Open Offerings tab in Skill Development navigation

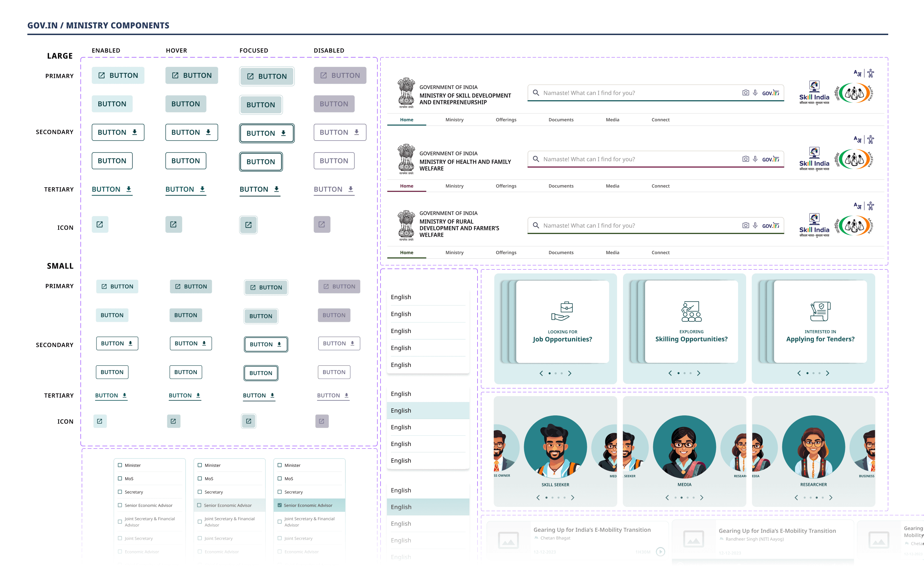click(506, 120)
